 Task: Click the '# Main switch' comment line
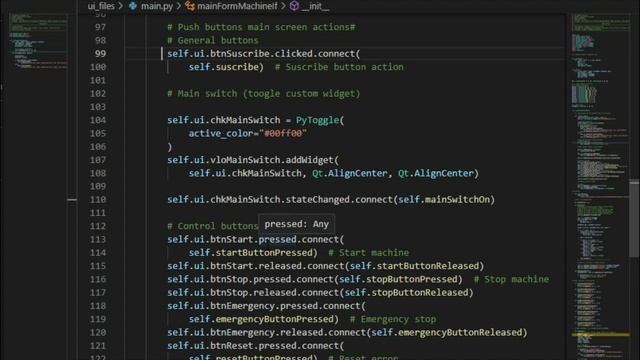(264, 93)
